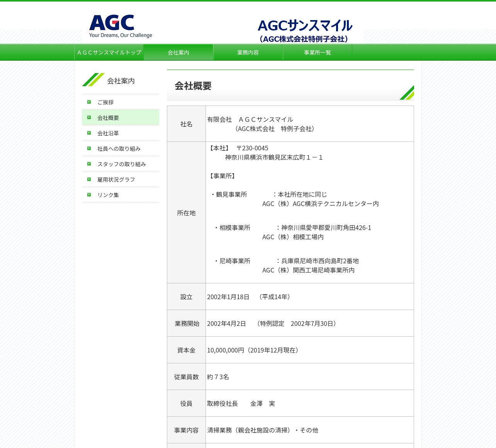
Task: Click the 社名 row header cell
Action: click(186, 124)
